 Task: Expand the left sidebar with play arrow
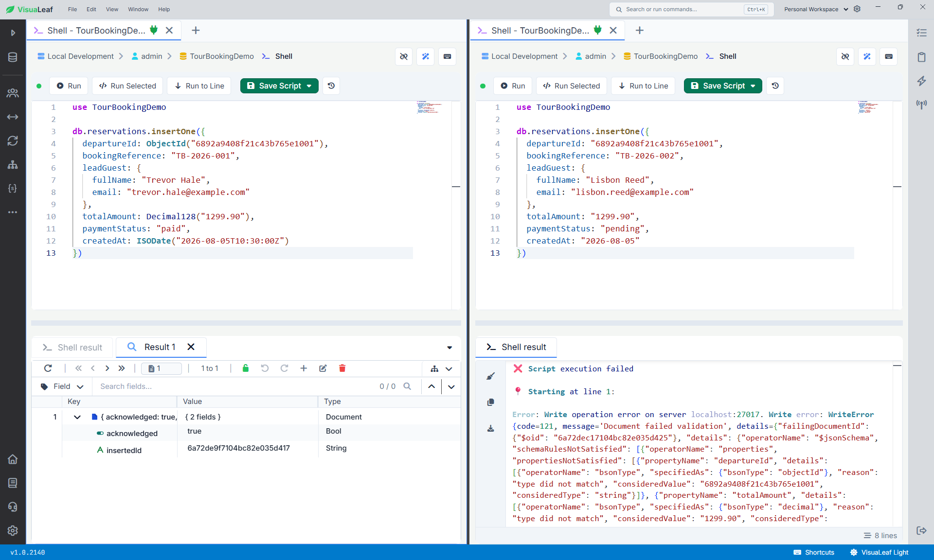[13, 33]
